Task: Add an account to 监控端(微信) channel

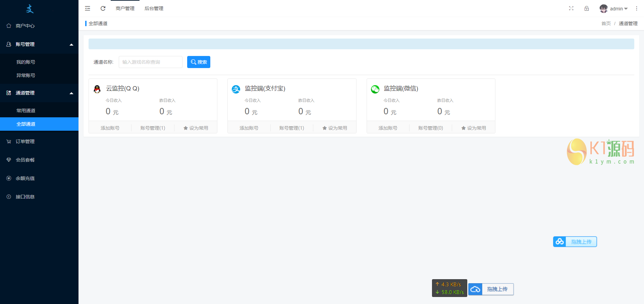Action: (388, 128)
